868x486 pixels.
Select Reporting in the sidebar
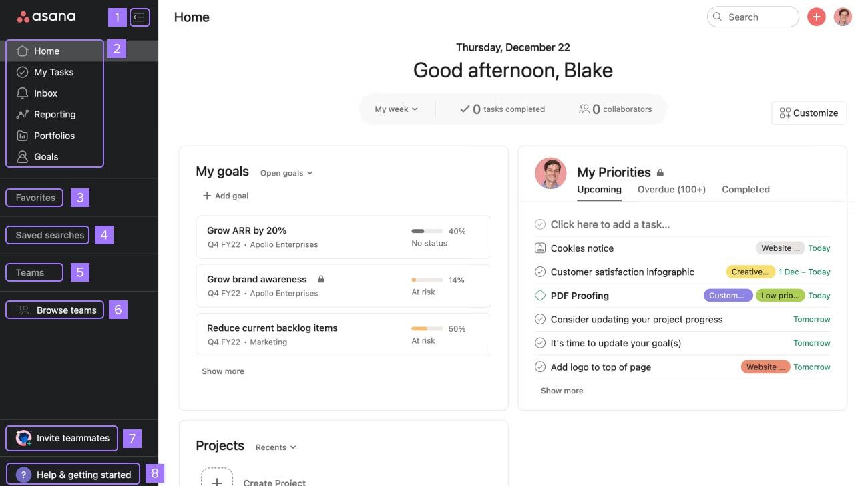pyautogui.click(x=55, y=114)
